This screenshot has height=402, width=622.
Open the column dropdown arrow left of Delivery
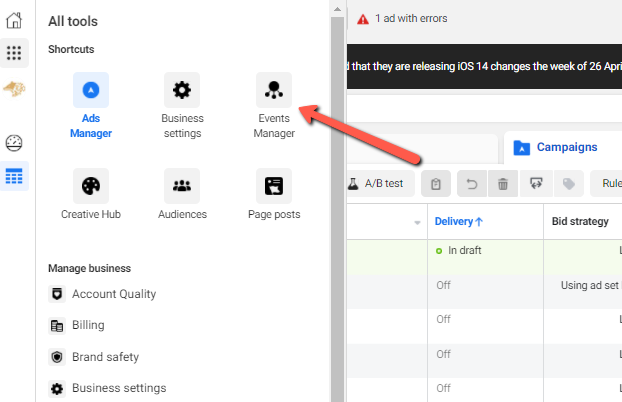pyautogui.click(x=417, y=223)
